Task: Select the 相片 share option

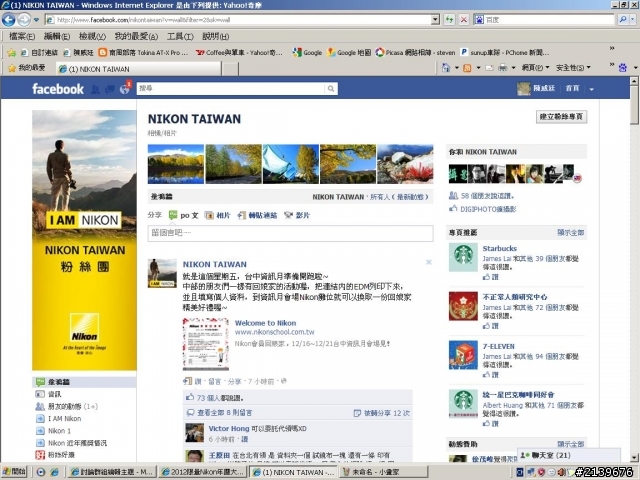Action: [x=218, y=215]
